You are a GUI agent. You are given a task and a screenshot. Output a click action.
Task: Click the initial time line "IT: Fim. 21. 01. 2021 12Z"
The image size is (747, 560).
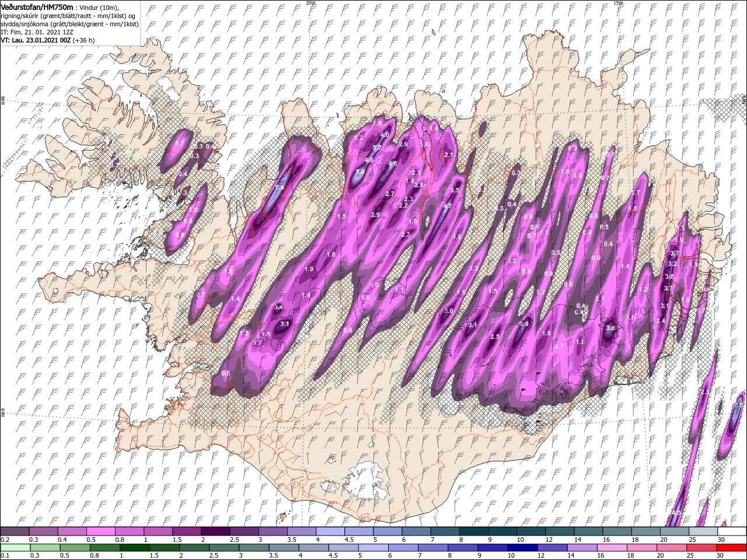[37, 32]
